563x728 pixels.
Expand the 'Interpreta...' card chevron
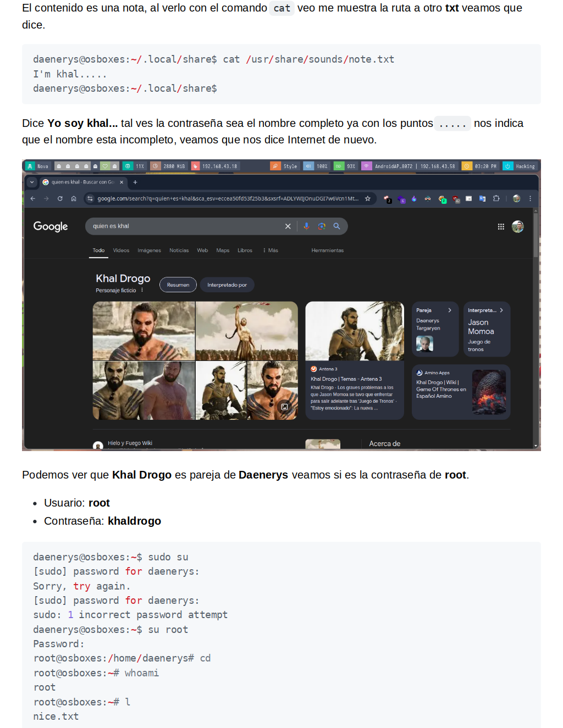pos(501,310)
